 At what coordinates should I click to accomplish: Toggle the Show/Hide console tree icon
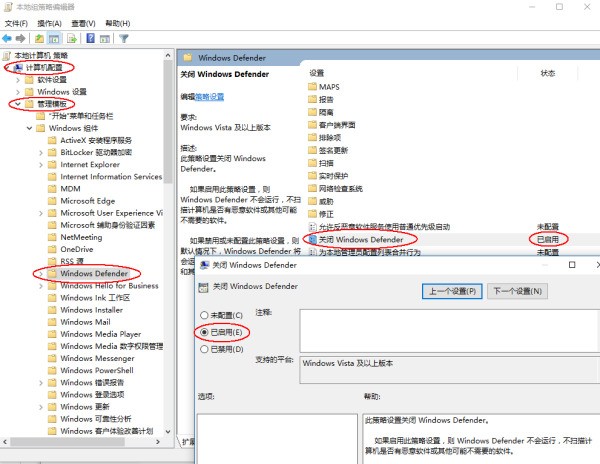pos(54,38)
